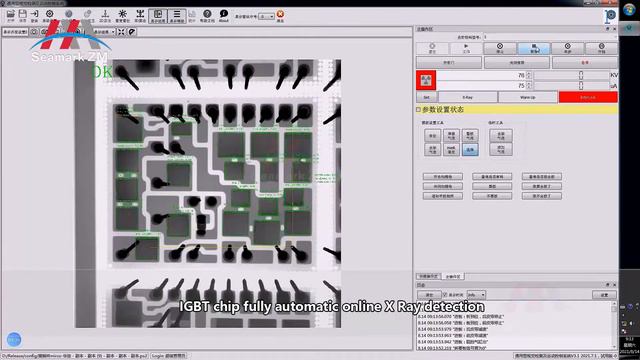The image size is (640, 360).
Task: Click the volume speaker icon in the system tray
Action: pos(632,324)
